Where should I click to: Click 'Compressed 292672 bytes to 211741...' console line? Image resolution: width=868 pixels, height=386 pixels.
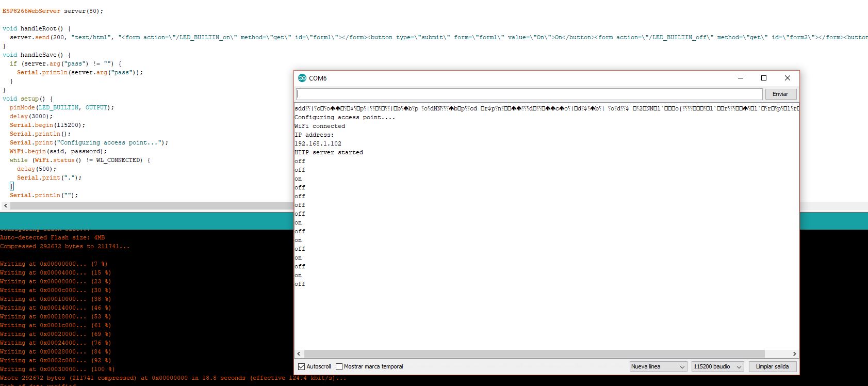(65, 246)
